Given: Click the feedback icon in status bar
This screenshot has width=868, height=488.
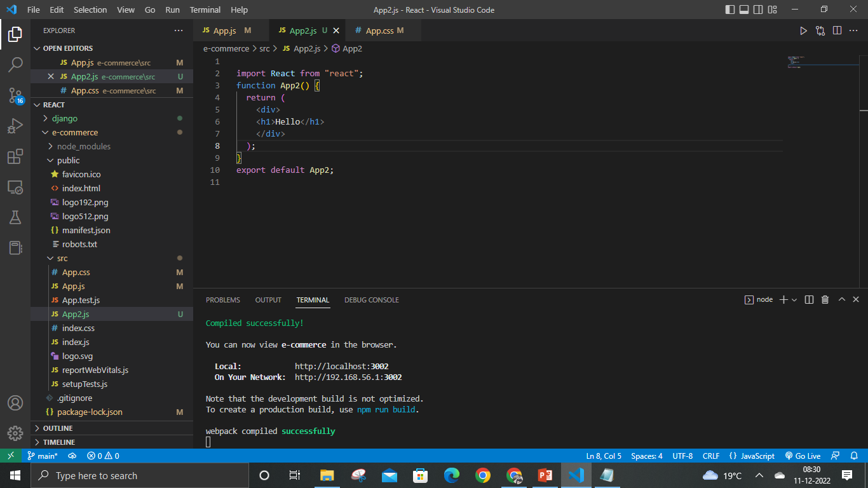Looking at the screenshot, I should click(x=836, y=456).
